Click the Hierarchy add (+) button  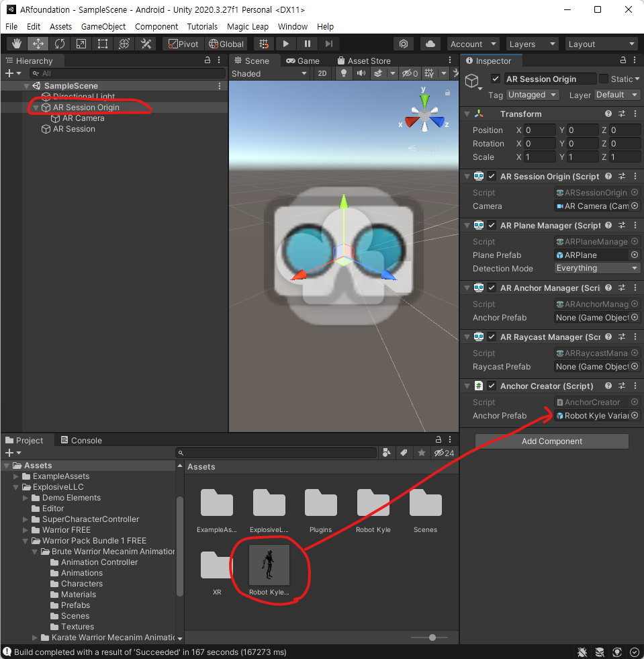pyautogui.click(x=13, y=73)
